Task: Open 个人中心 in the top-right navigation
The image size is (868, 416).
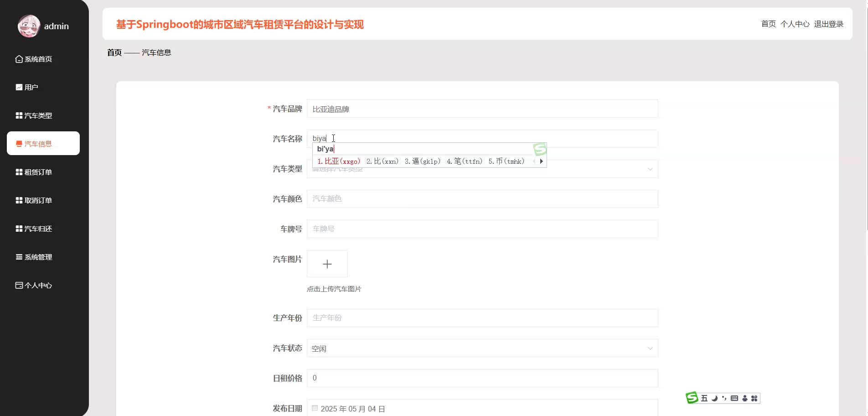Action: click(795, 24)
